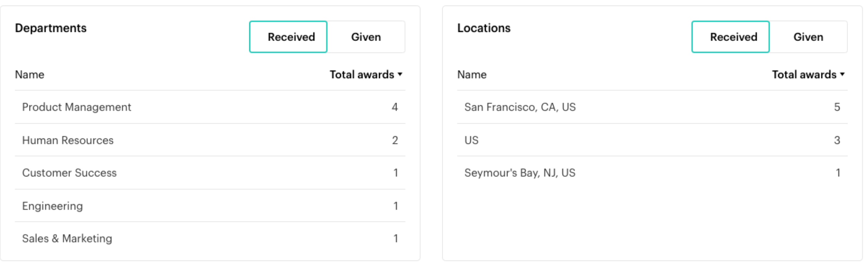Click the Locations panel title
Viewport: 868px width, 266px height.
point(484,28)
